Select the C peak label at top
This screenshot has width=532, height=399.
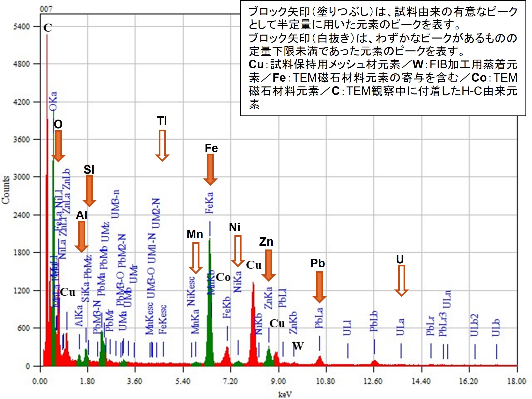pyautogui.click(x=48, y=28)
